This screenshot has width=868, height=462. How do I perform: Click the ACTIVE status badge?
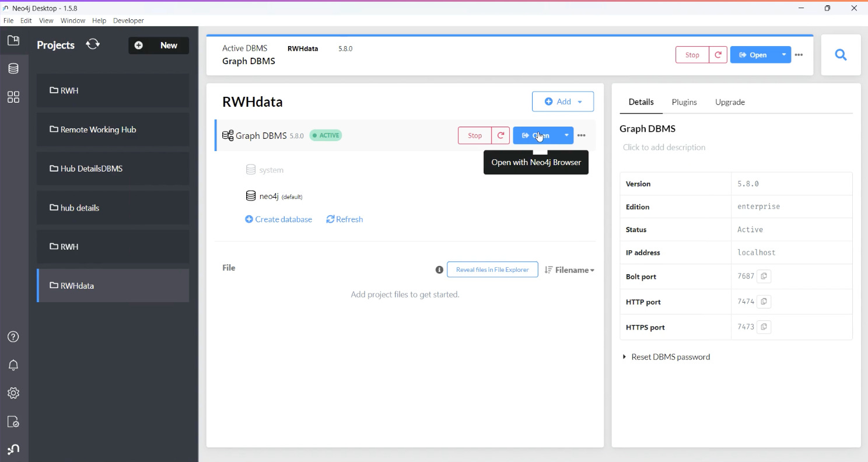click(325, 135)
